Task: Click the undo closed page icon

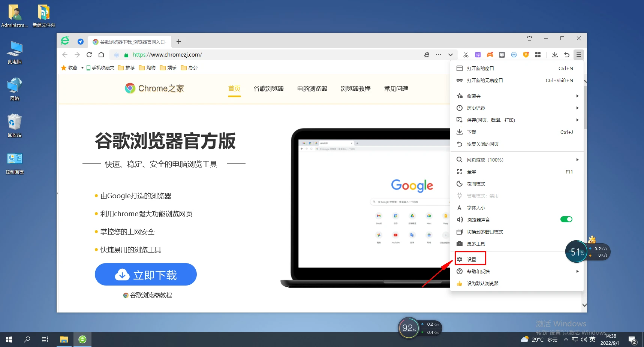Action: pos(567,55)
